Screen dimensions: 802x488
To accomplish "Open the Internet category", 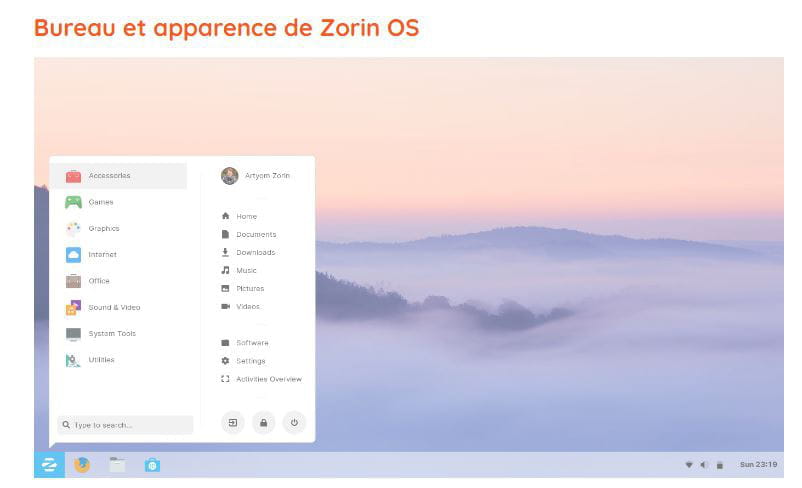I will click(119, 254).
